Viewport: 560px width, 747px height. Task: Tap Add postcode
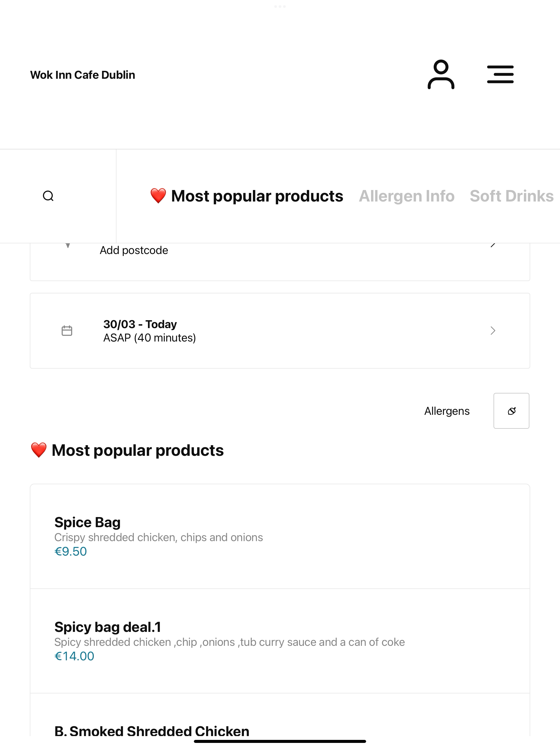point(134,250)
